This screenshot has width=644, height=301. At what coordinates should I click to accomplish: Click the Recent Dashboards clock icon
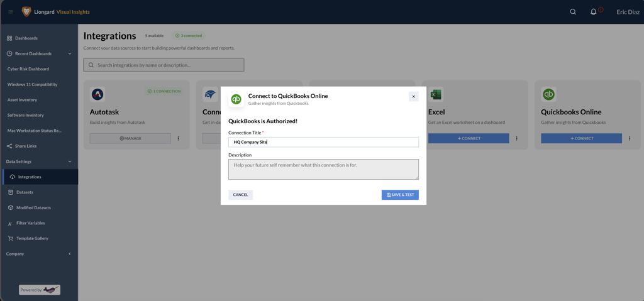pyautogui.click(x=9, y=54)
